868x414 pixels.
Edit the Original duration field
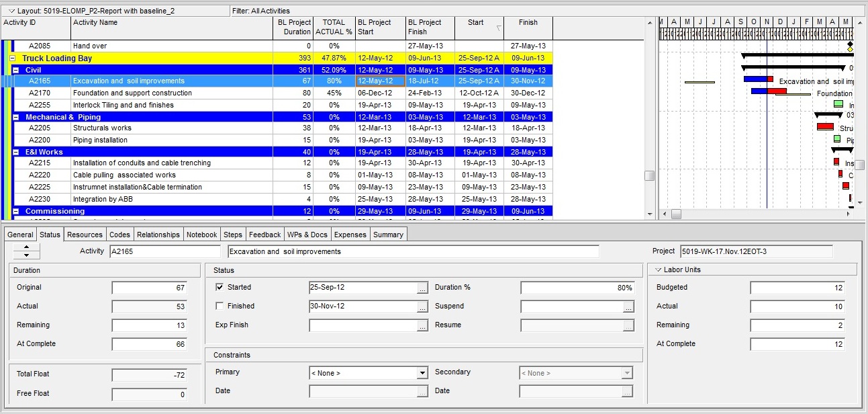[x=149, y=288]
